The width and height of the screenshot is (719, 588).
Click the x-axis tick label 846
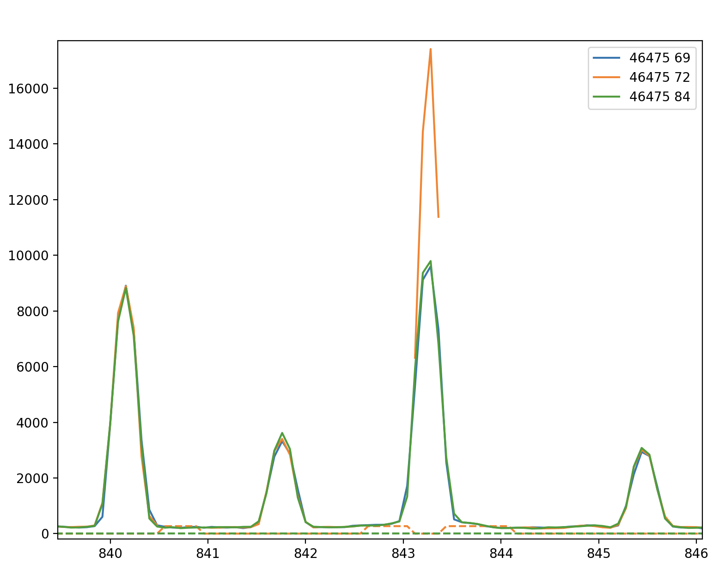(696, 553)
